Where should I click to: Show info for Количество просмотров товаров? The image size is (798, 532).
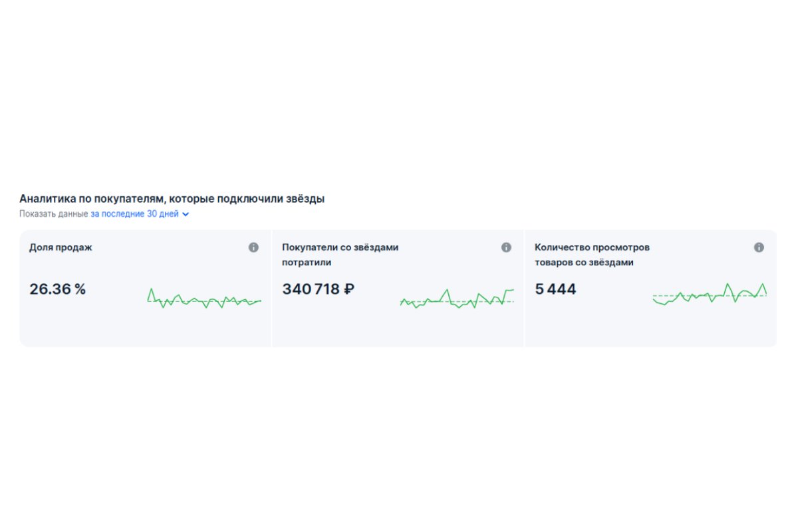pyautogui.click(x=759, y=247)
